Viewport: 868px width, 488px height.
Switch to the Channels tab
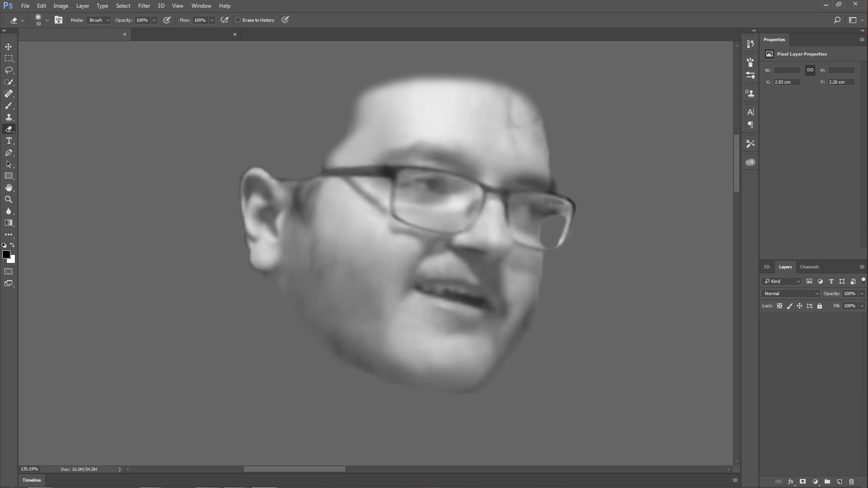point(809,267)
